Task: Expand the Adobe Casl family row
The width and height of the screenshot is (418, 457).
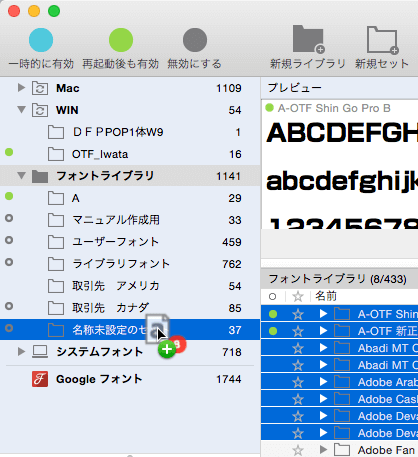Action: click(x=323, y=399)
